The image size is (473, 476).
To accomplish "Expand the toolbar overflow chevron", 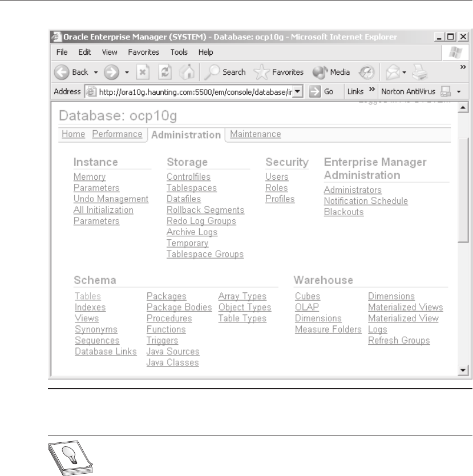I will tap(463, 67).
